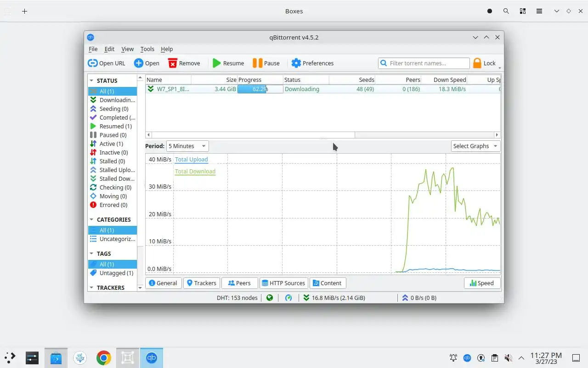Open Preferences via the gear icon
The image size is (588, 368).
click(296, 63)
